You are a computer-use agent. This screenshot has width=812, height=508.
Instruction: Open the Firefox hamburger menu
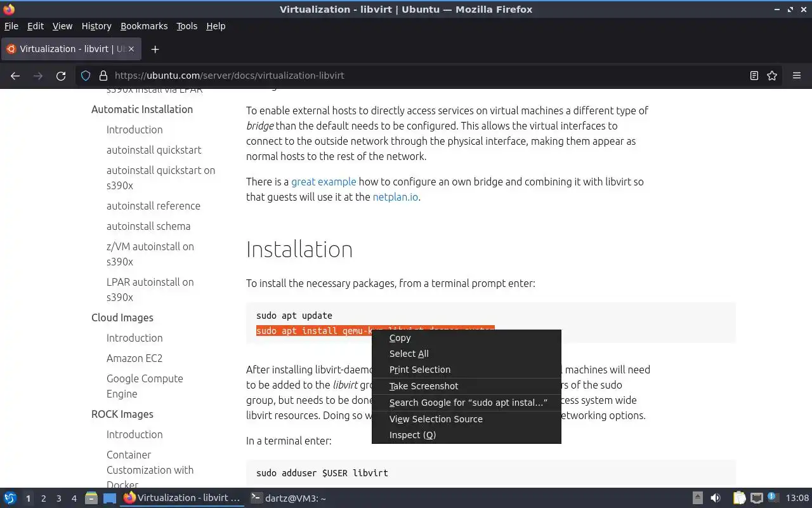pos(797,76)
